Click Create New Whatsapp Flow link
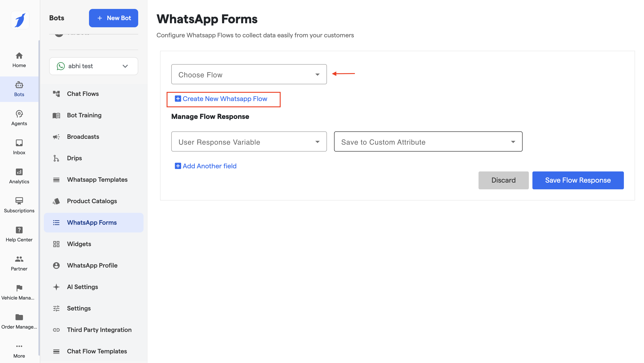Screen dimensions: 644x363 224,99
